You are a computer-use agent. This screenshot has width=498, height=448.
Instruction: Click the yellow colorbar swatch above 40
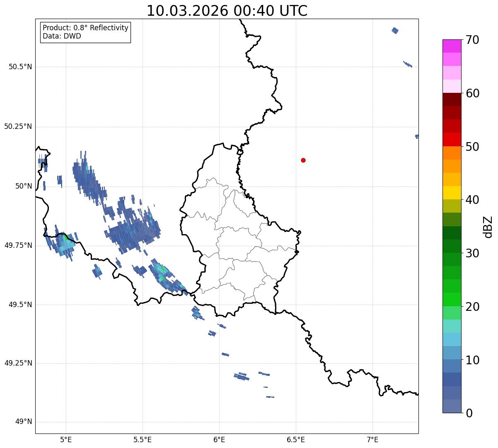point(452,193)
